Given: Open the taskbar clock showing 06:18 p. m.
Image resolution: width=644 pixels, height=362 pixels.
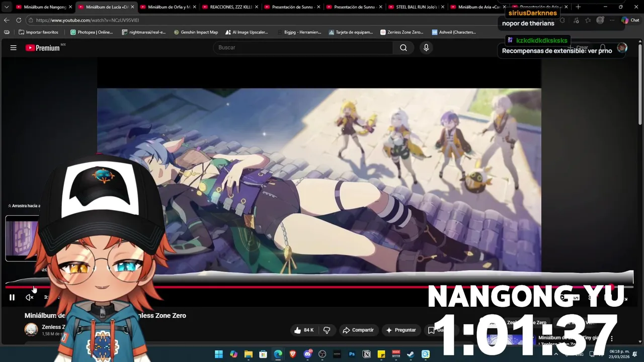Looking at the screenshot, I should click(x=619, y=354).
